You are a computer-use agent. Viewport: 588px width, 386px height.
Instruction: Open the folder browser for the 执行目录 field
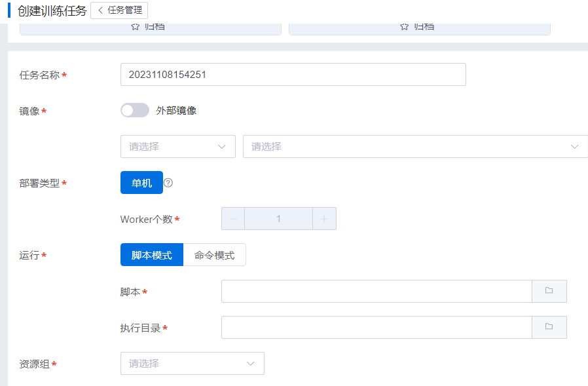click(x=549, y=327)
